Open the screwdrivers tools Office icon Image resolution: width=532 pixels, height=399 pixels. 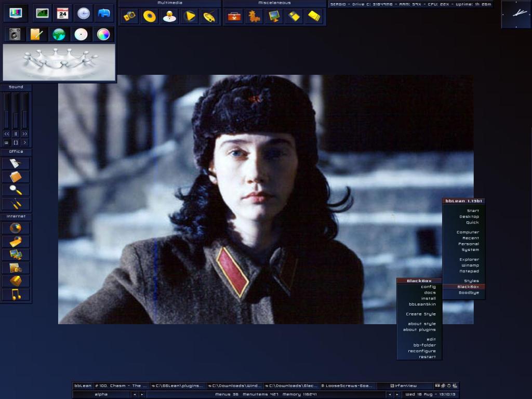pos(16,204)
